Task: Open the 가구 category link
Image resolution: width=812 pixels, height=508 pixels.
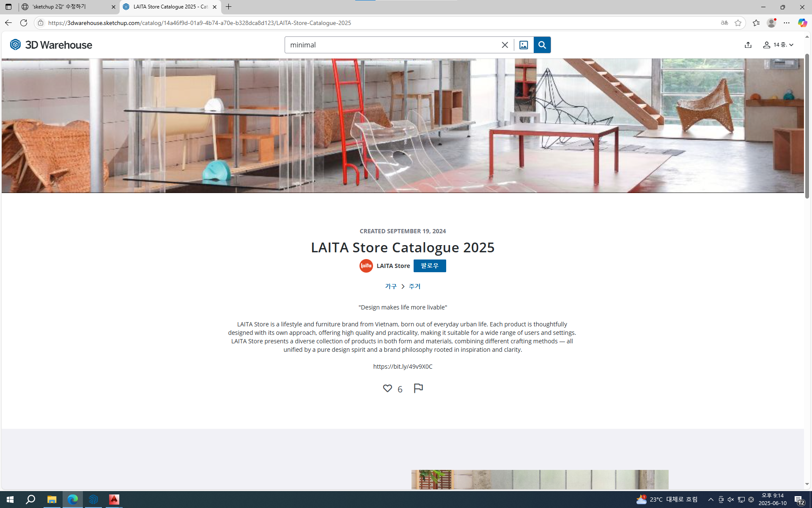Action: click(x=390, y=287)
